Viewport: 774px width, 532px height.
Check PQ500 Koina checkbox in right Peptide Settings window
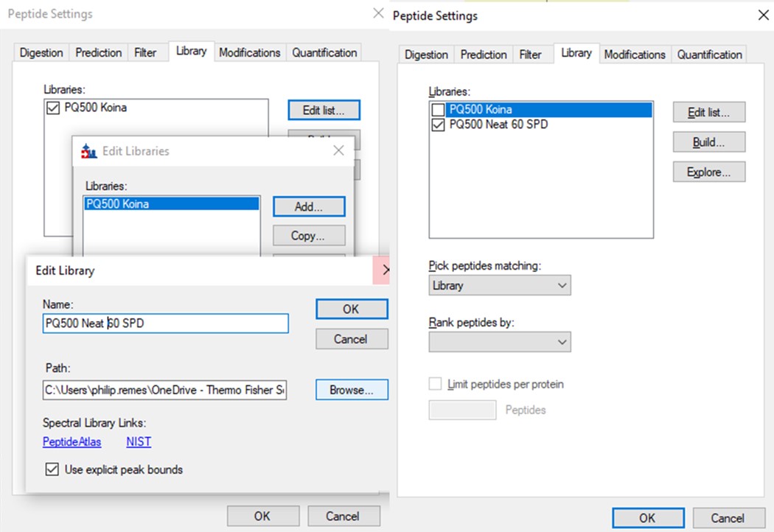[438, 110]
